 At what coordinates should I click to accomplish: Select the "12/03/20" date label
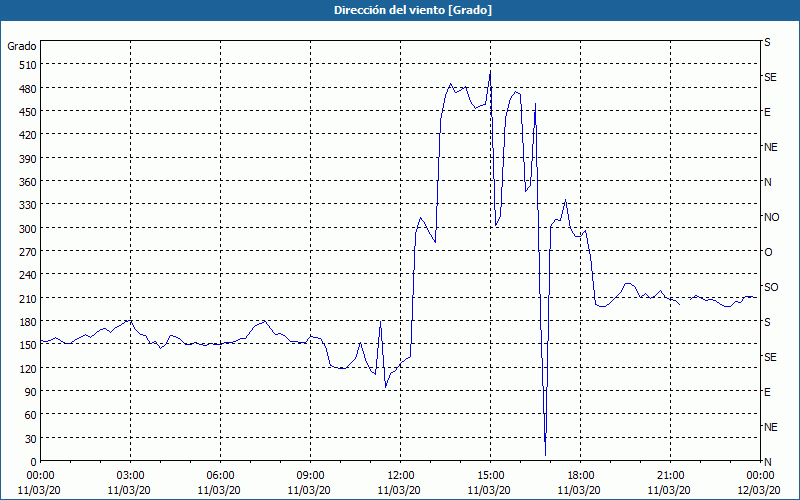pyautogui.click(x=759, y=490)
